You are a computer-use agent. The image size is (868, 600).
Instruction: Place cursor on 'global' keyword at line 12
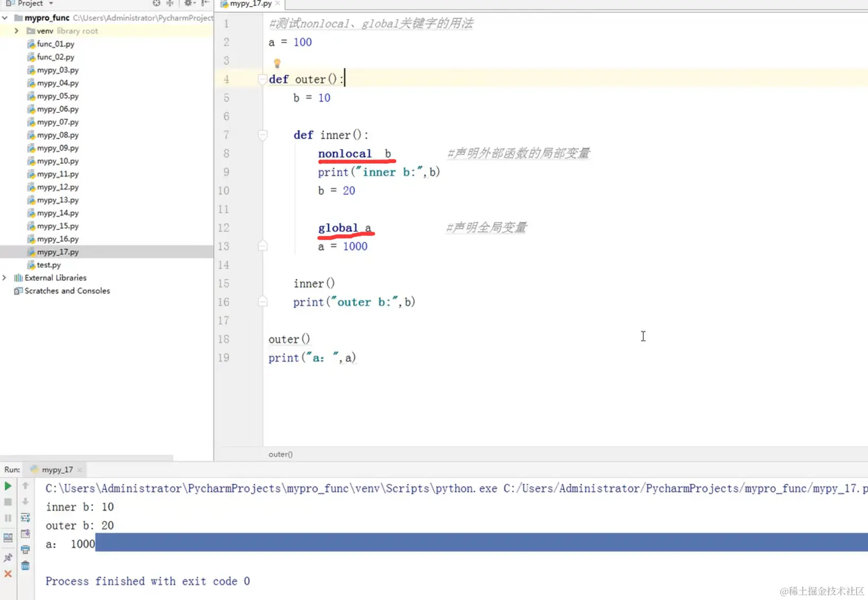tap(338, 228)
